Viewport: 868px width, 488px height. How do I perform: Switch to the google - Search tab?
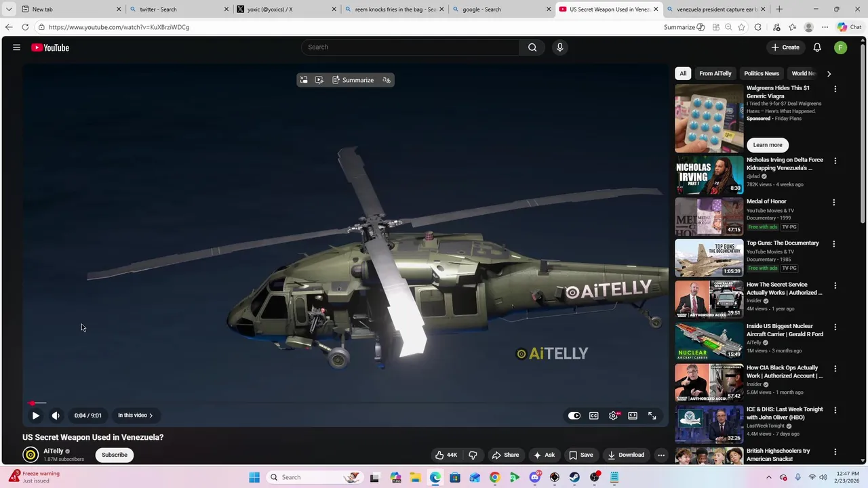500,9
